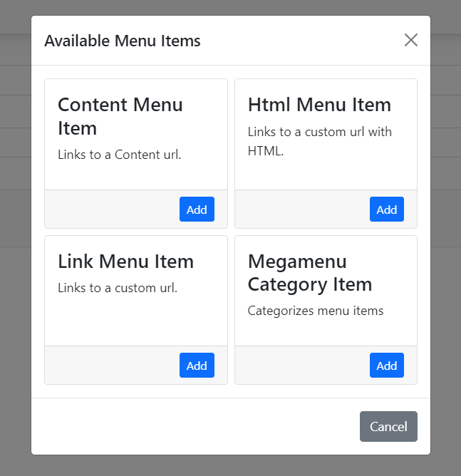Image resolution: width=461 pixels, height=476 pixels.
Task: Click the dimmed backdrop outside the dialog
Action: click(14, 285)
